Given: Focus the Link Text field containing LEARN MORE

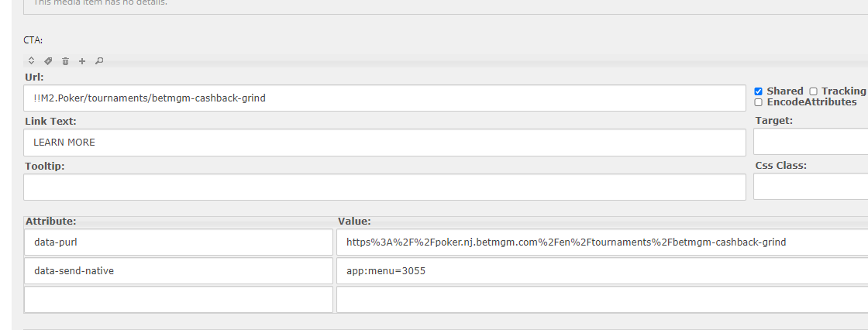Looking at the screenshot, I should (x=384, y=143).
